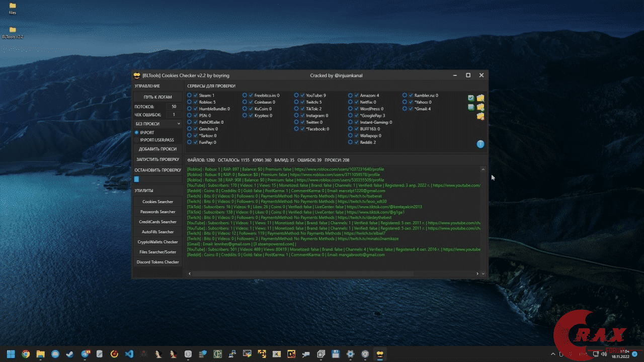Open the CryptoWallets Checker utility
Image resolution: width=644 pixels, height=362 pixels.
(157, 242)
